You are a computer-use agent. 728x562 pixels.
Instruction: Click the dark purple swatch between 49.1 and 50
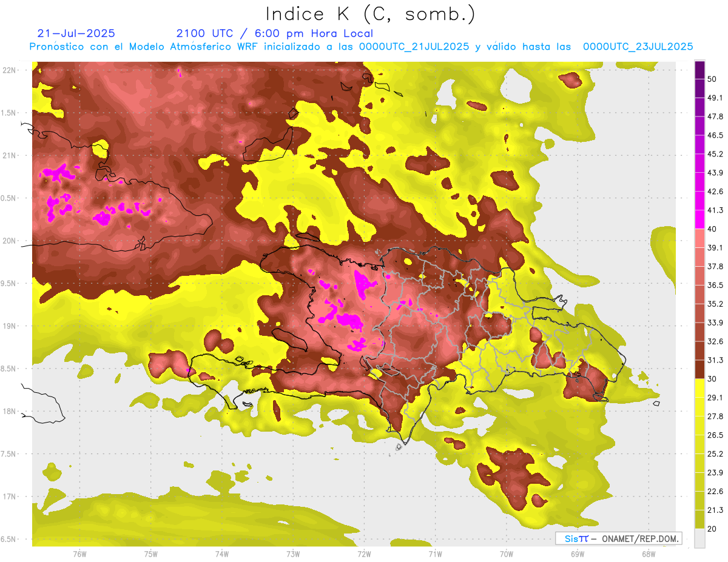(x=699, y=89)
